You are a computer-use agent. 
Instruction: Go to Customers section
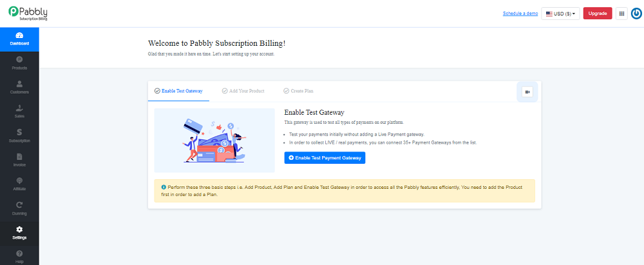(x=19, y=88)
